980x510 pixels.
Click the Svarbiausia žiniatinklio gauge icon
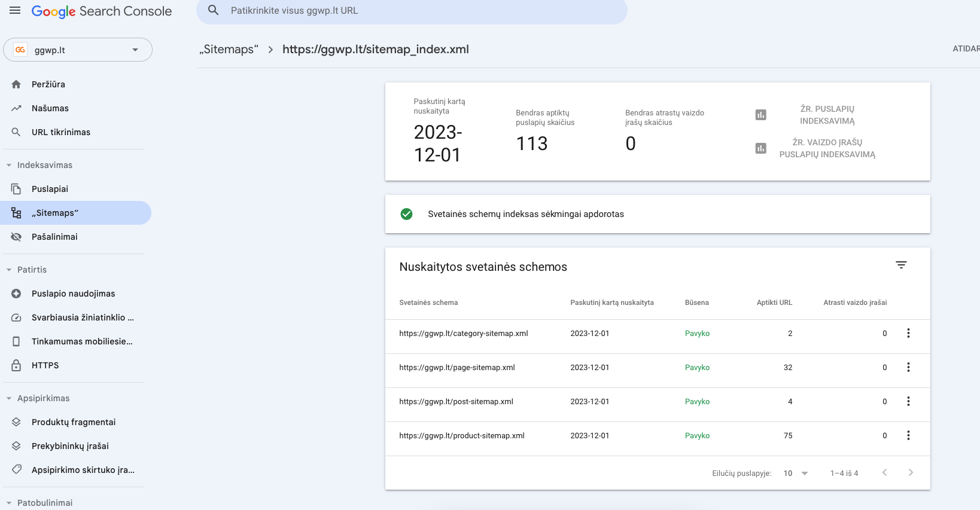click(x=16, y=317)
